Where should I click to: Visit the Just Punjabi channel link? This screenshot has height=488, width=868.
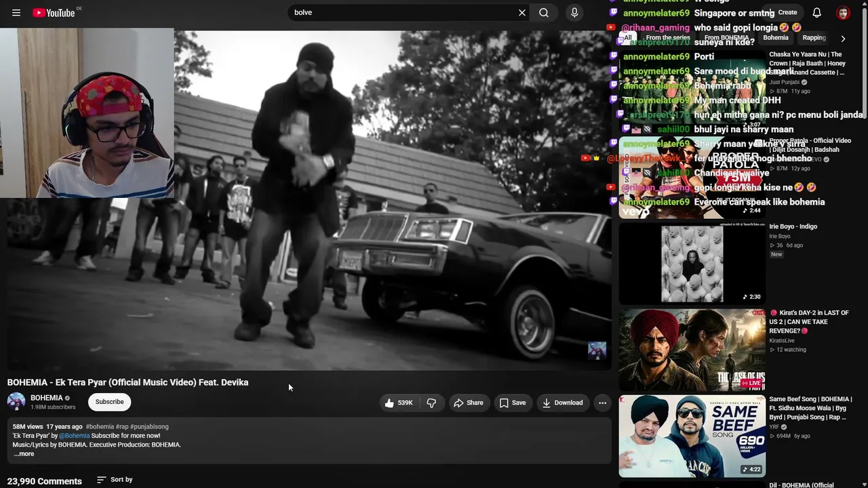point(785,82)
